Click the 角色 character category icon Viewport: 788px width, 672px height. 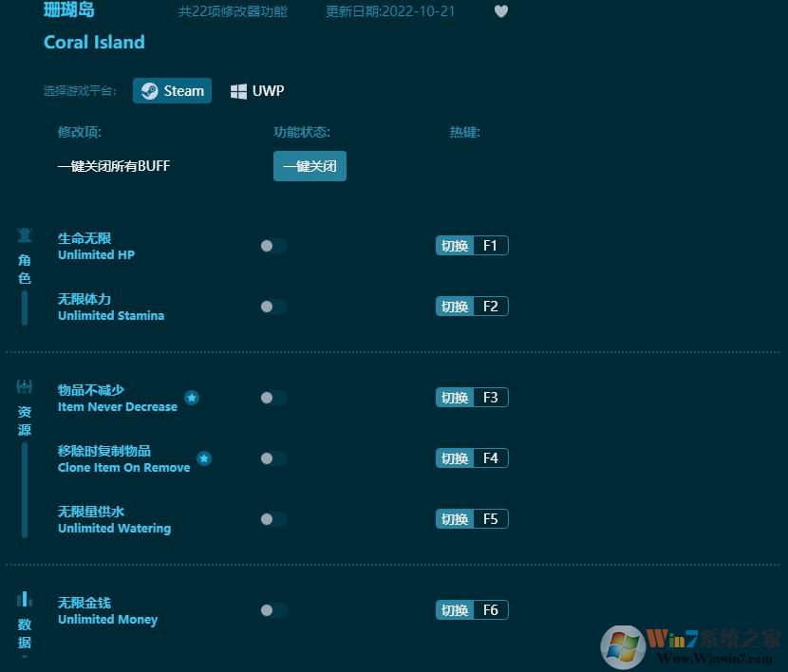[24, 235]
